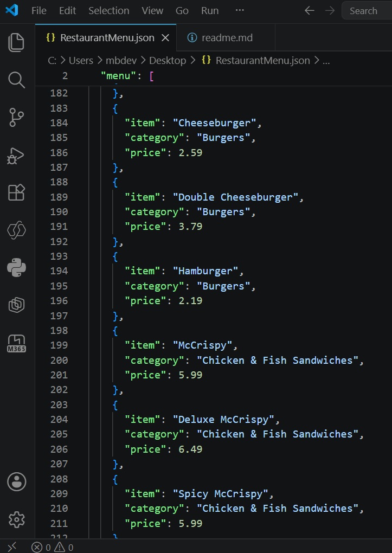This screenshot has width=392, height=553.
Task: Open the M365 toolkit icon
Action: tap(16, 343)
